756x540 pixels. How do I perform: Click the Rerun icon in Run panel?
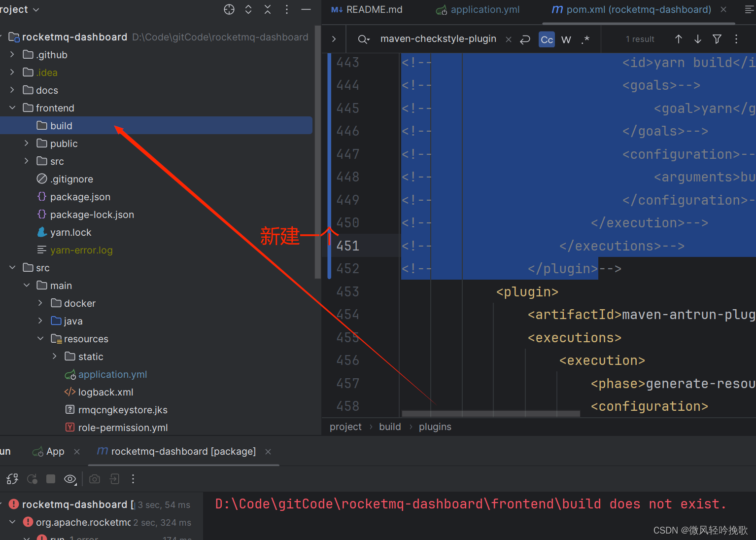12,479
